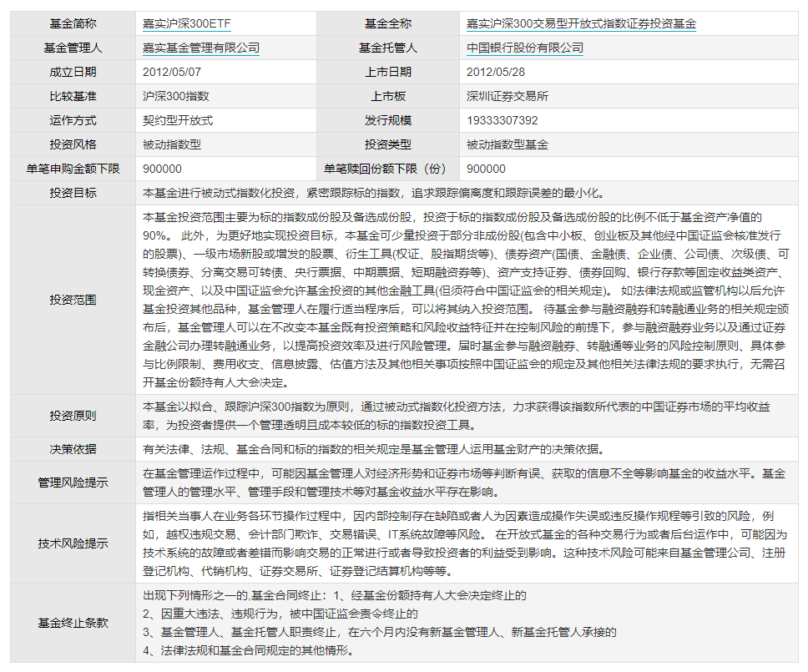Viewport: 808px width, 672px height.
Task: Select the issue size 19333307392
Action: click(502, 120)
